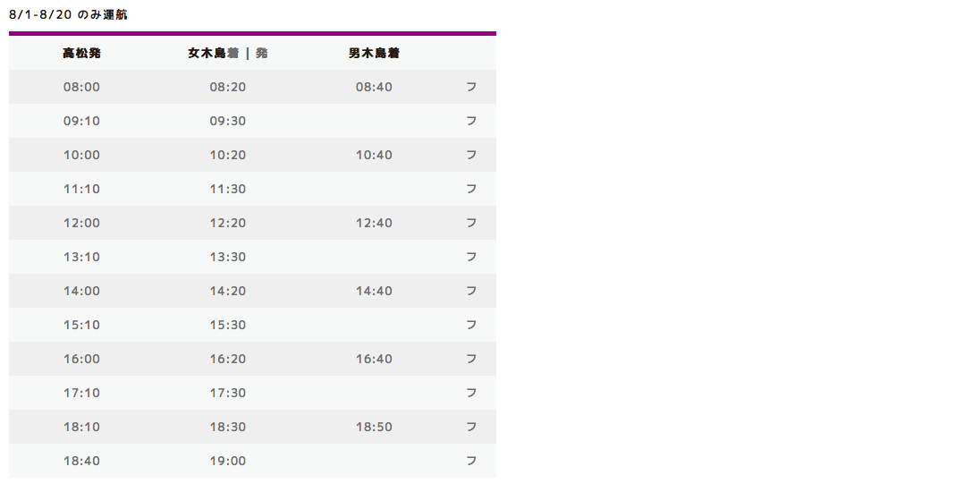
Task: Click the フ mark in the 08:00 row
Action: pyautogui.click(x=471, y=87)
